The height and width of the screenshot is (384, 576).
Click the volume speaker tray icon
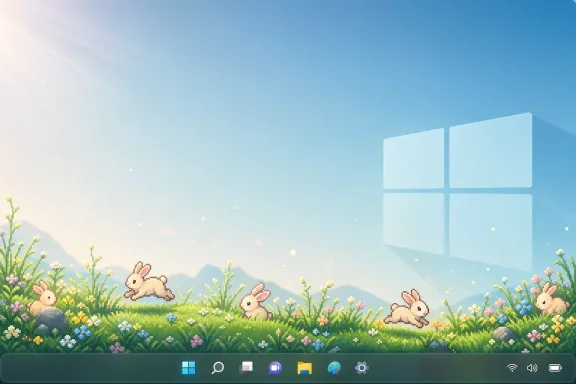(532, 368)
